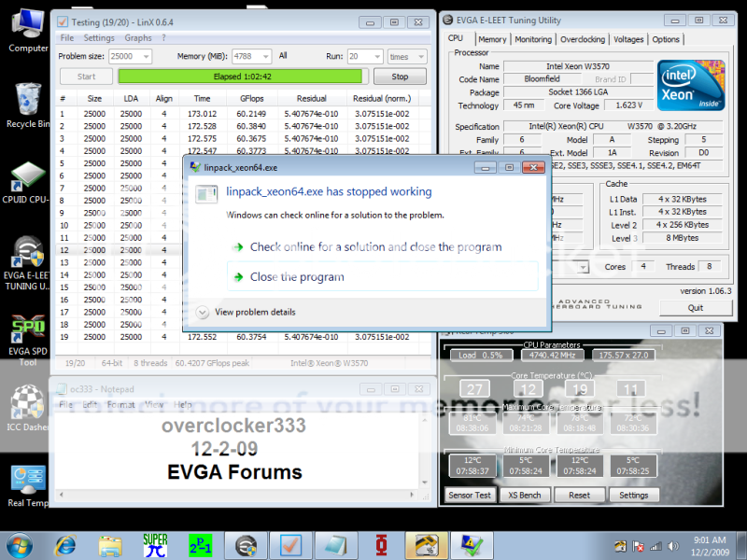This screenshot has height=560, width=747.
Task: Switch to the Overclocking tab in E-LEET
Action: point(583,39)
